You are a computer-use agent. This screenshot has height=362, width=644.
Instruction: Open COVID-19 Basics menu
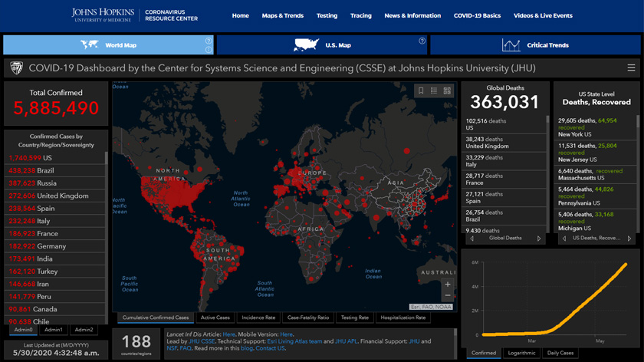[477, 15]
